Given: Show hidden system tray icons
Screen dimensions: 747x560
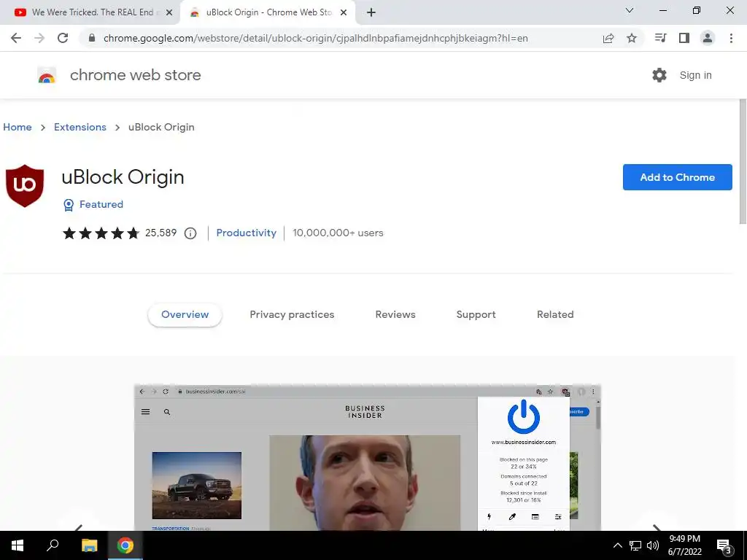Looking at the screenshot, I should [x=617, y=545].
